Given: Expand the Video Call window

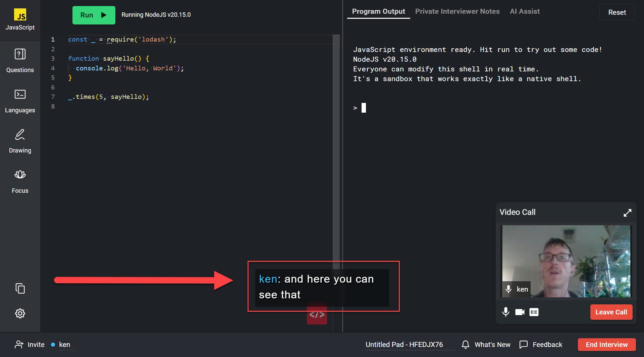Looking at the screenshot, I should 627,213.
